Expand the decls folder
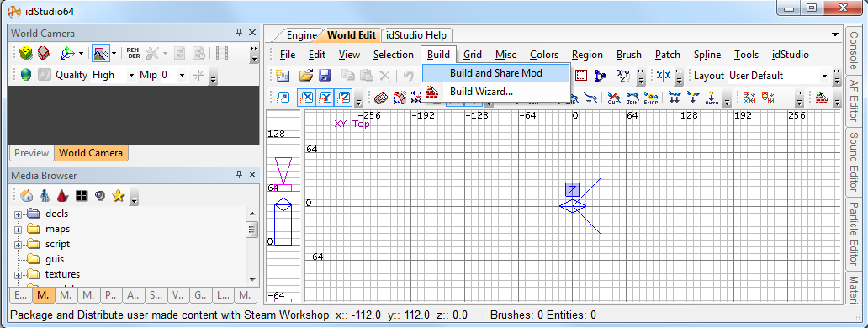Image resolution: width=868 pixels, height=328 pixels. coord(18,214)
